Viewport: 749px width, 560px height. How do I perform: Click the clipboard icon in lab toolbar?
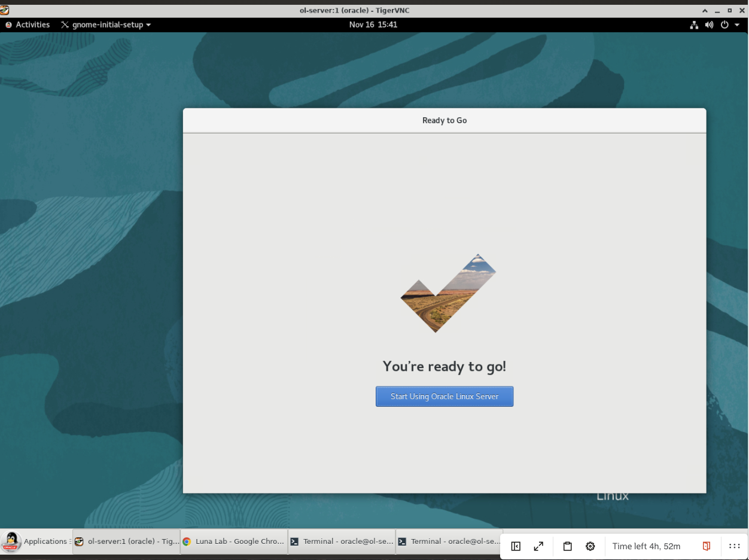tap(568, 546)
